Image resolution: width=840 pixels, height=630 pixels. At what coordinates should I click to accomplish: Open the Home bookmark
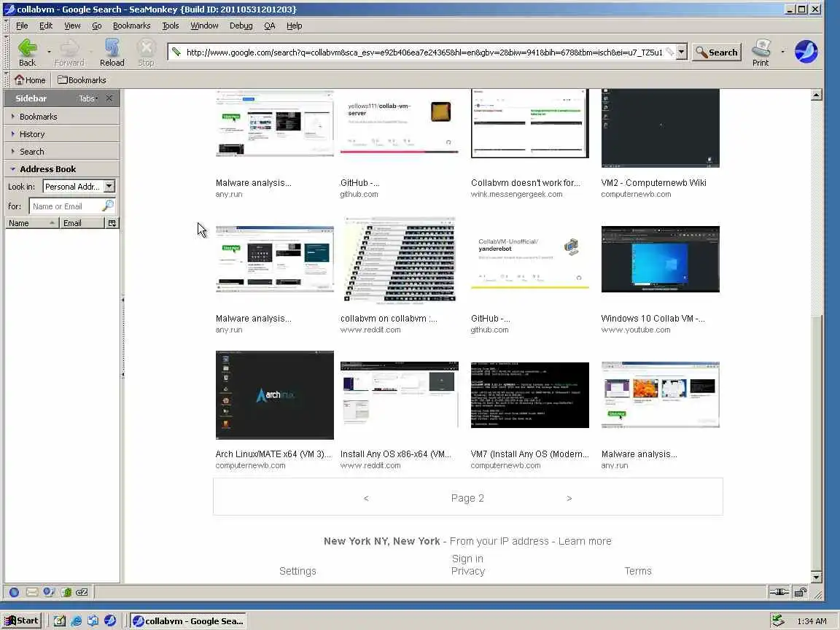pos(30,79)
